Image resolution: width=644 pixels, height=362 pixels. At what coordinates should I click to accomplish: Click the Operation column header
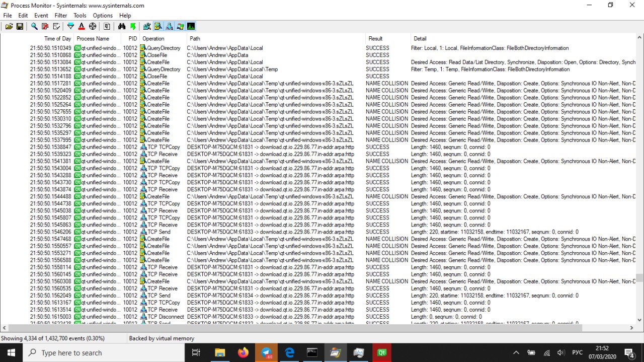tap(164, 38)
